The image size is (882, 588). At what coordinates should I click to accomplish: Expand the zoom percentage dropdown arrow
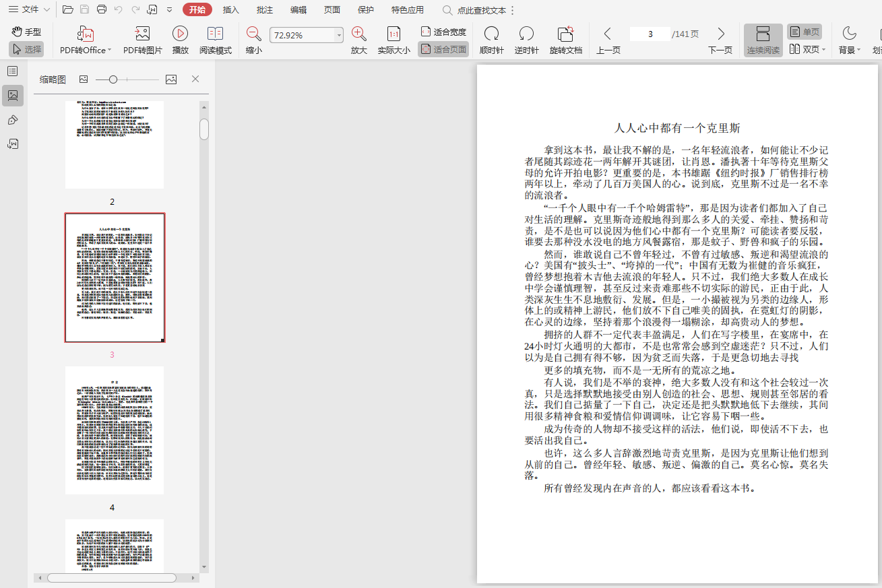[339, 35]
